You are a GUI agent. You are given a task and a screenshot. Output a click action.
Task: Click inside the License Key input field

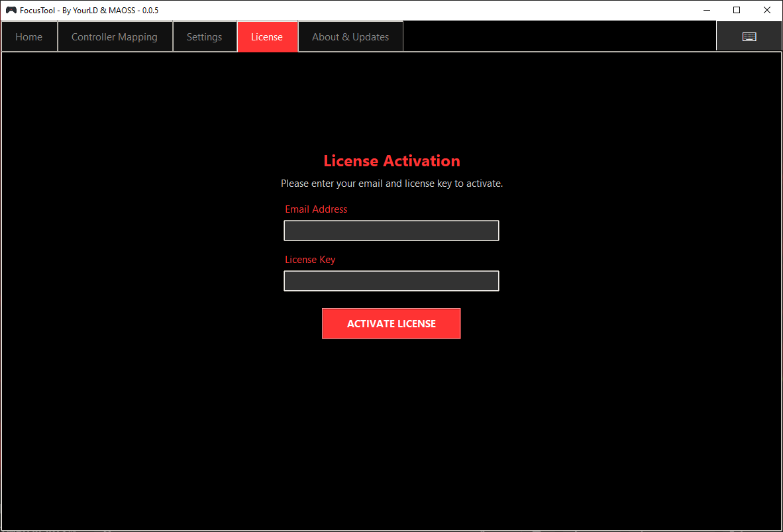click(x=391, y=281)
